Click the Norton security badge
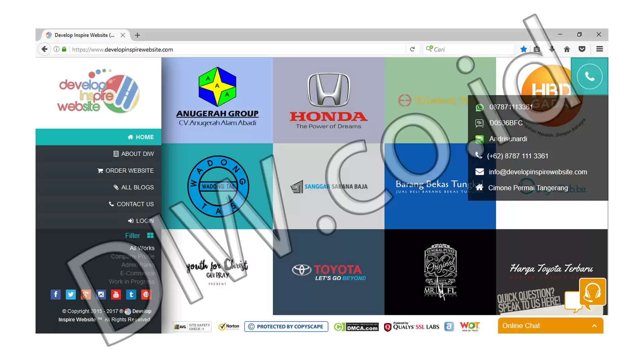This screenshot has width=644, height=362. tap(229, 327)
